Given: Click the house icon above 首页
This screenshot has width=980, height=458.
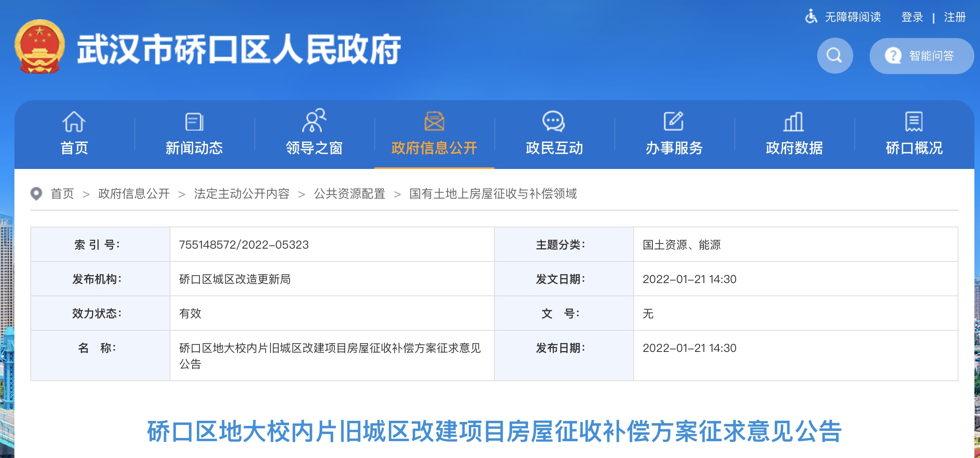Looking at the screenshot, I should coord(74,121).
